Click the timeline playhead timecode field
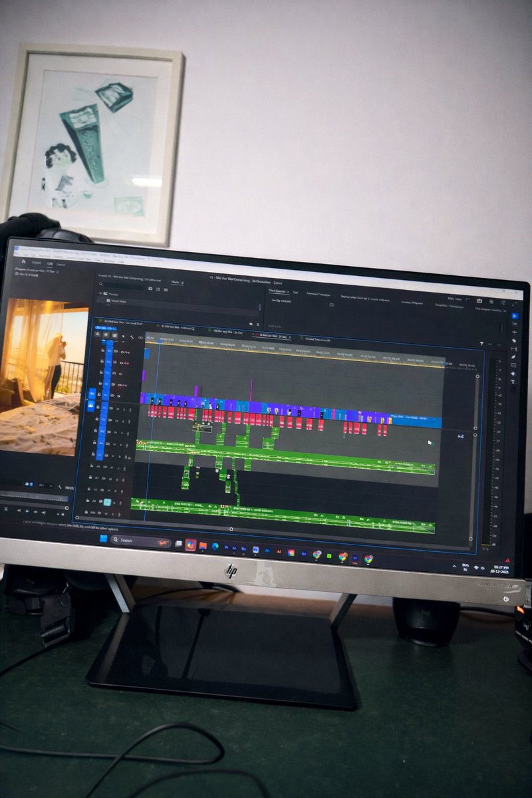532x798 pixels. [106, 327]
